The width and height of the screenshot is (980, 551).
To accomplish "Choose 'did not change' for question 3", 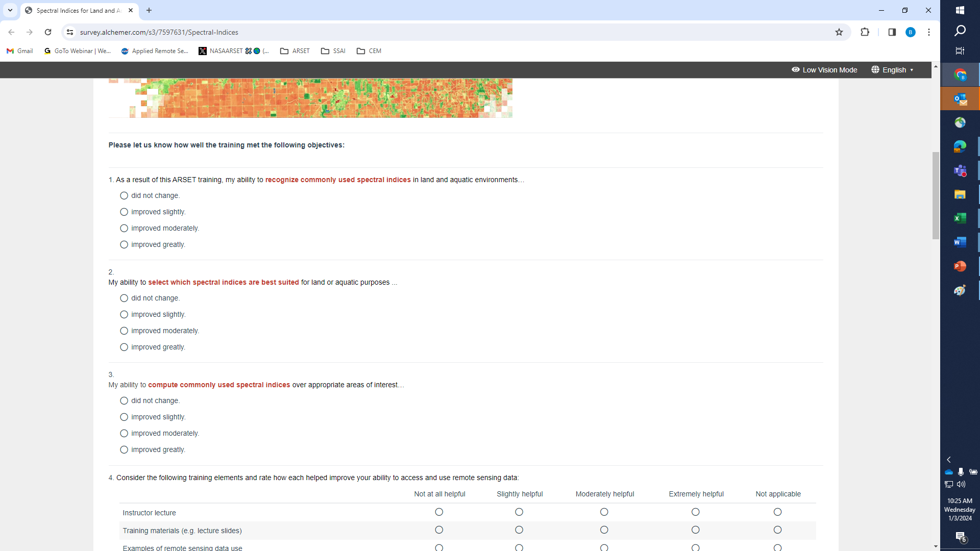I will pyautogui.click(x=124, y=401).
